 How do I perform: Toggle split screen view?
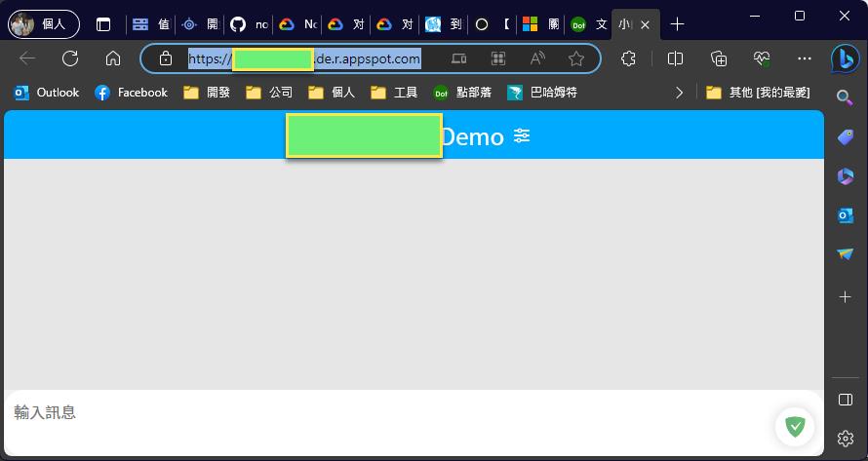[675, 58]
